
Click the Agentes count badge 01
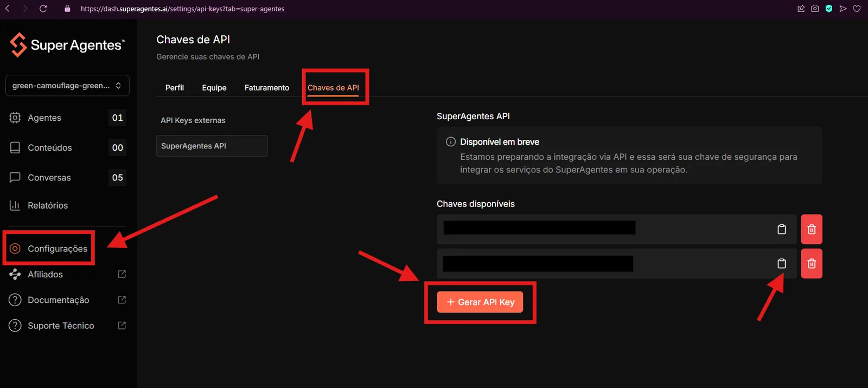pos(118,118)
